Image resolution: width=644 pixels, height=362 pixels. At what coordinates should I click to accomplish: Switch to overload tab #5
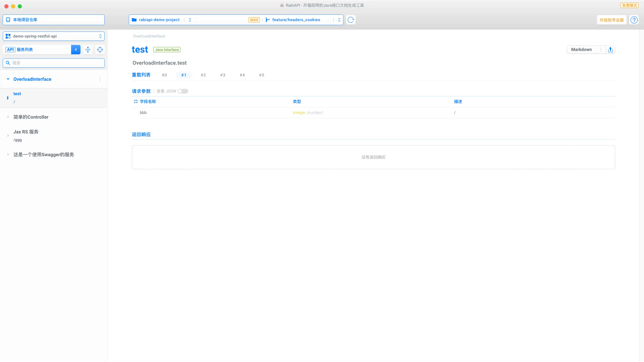point(261,75)
